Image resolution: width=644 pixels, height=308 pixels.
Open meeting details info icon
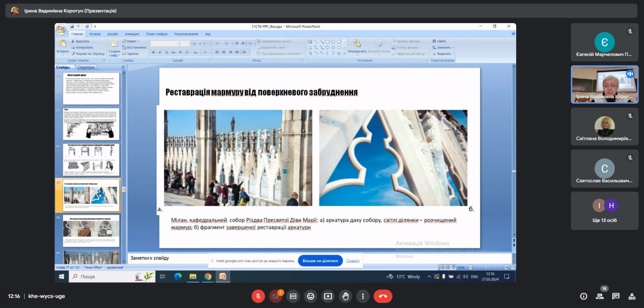pos(584,296)
